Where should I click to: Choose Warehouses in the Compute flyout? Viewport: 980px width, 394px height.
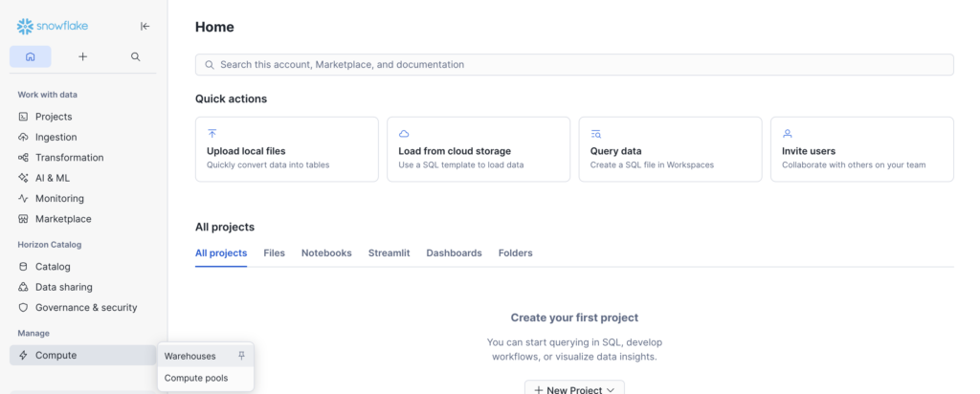tap(190, 356)
